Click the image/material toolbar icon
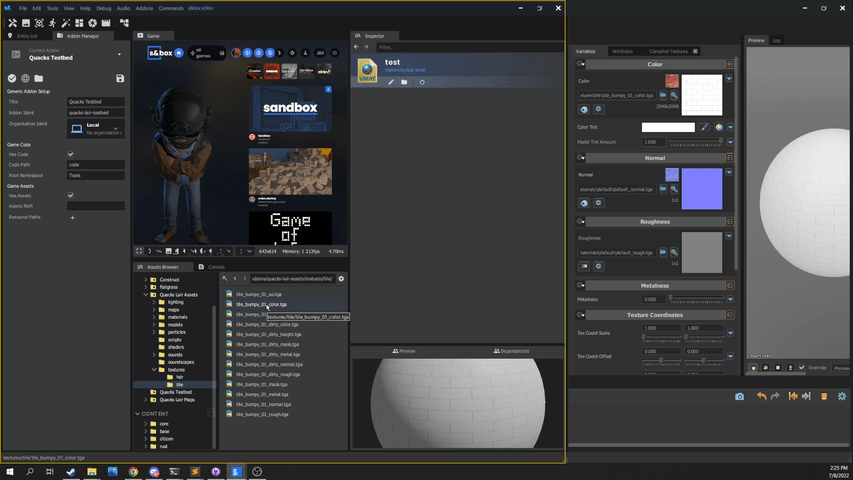 [26, 23]
